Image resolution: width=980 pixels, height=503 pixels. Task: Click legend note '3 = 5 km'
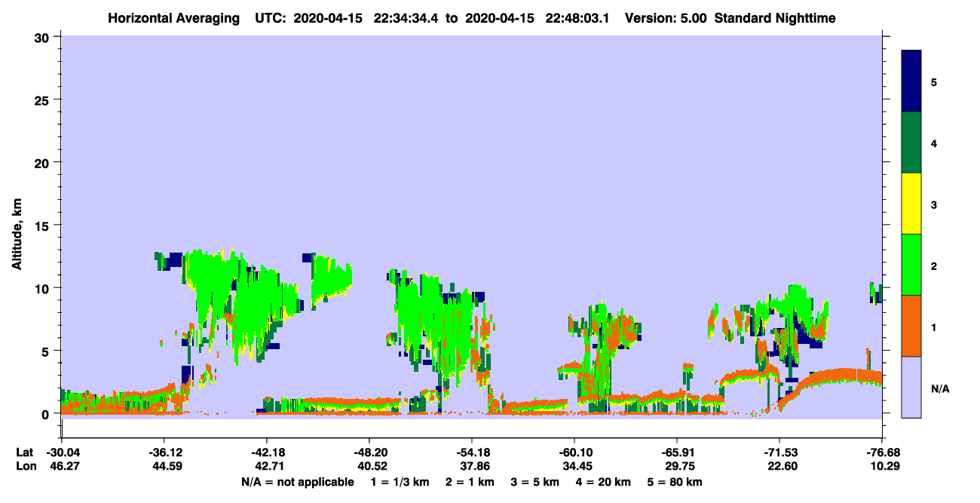coord(535,482)
